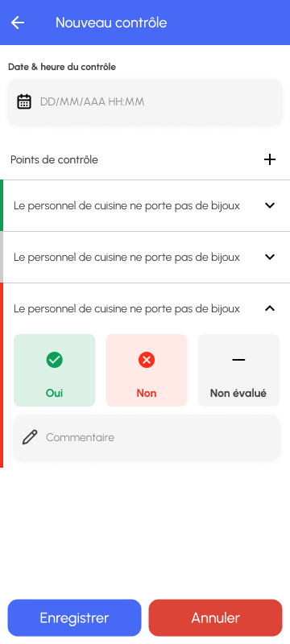Click the Enregistrer button
The width and height of the screenshot is (290, 644).
74,617
